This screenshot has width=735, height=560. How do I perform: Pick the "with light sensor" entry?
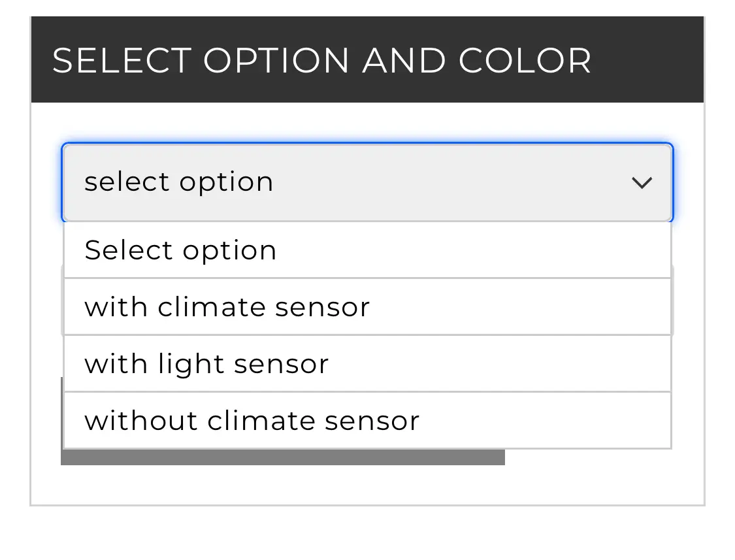click(x=367, y=364)
